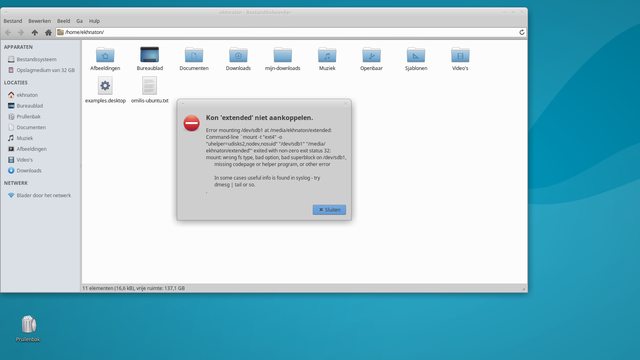Open the Ga menu
640x360 pixels.
(x=79, y=21)
